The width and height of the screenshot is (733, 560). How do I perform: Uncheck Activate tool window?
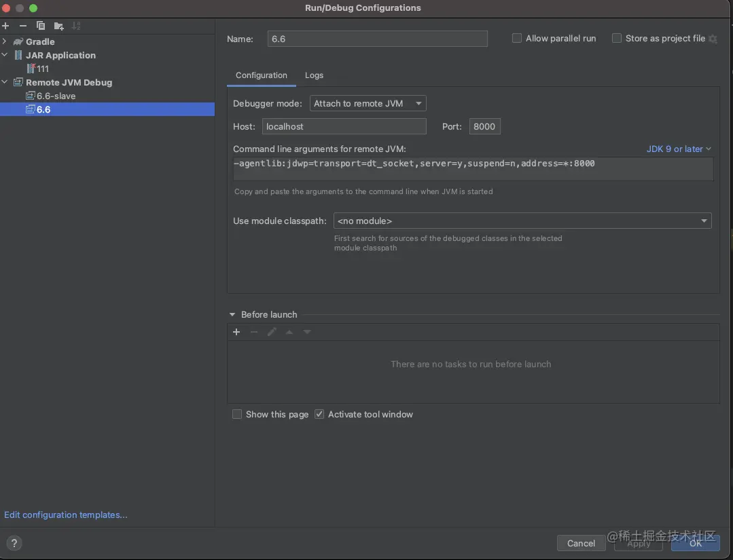319,414
